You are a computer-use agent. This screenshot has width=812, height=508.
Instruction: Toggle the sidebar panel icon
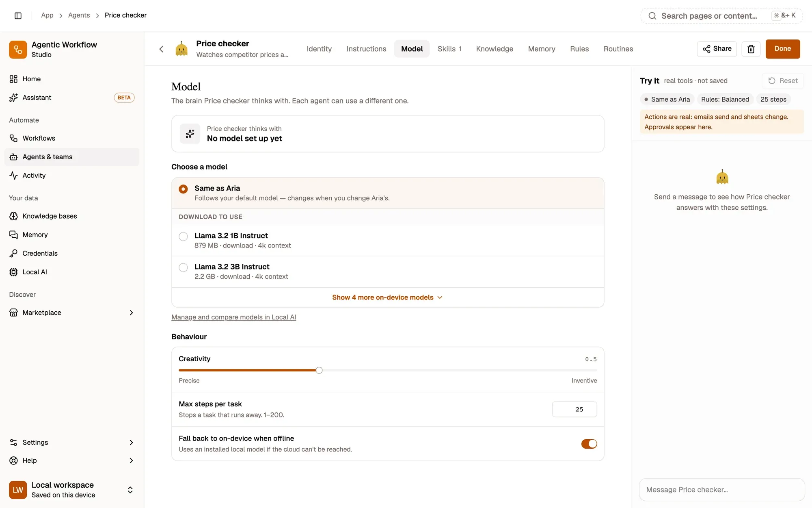pyautogui.click(x=18, y=15)
